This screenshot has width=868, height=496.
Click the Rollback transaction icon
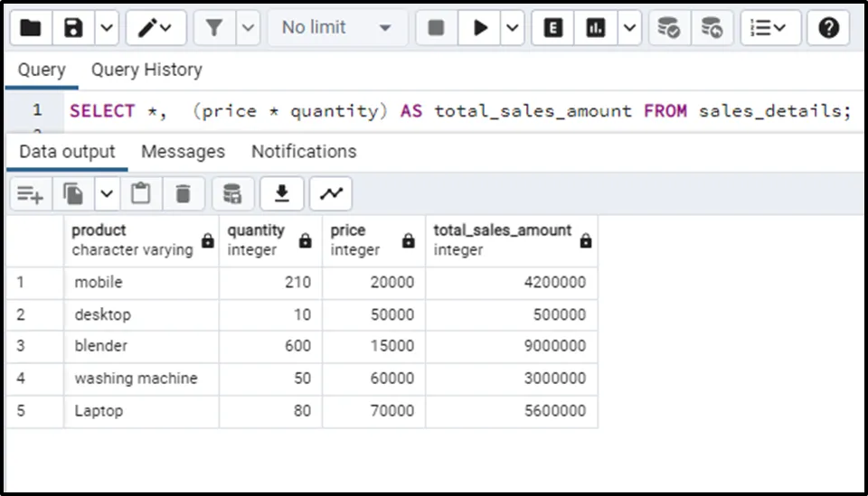(x=712, y=28)
